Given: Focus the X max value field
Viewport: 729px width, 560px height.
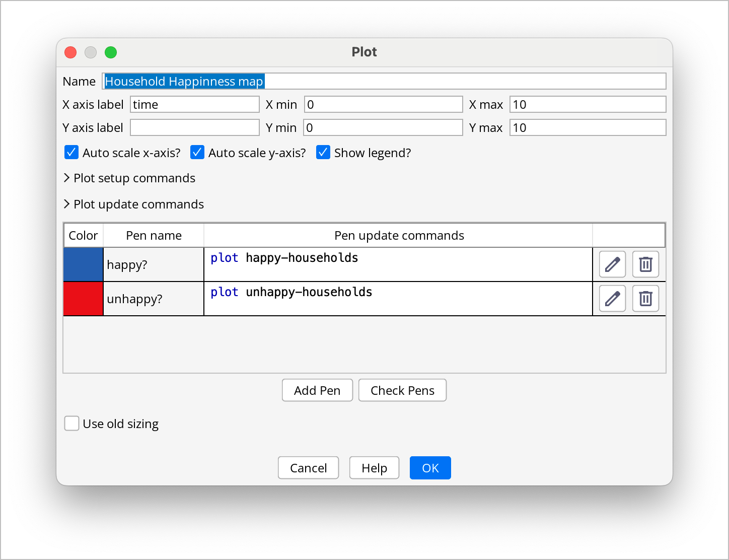Looking at the screenshot, I should click(x=588, y=105).
